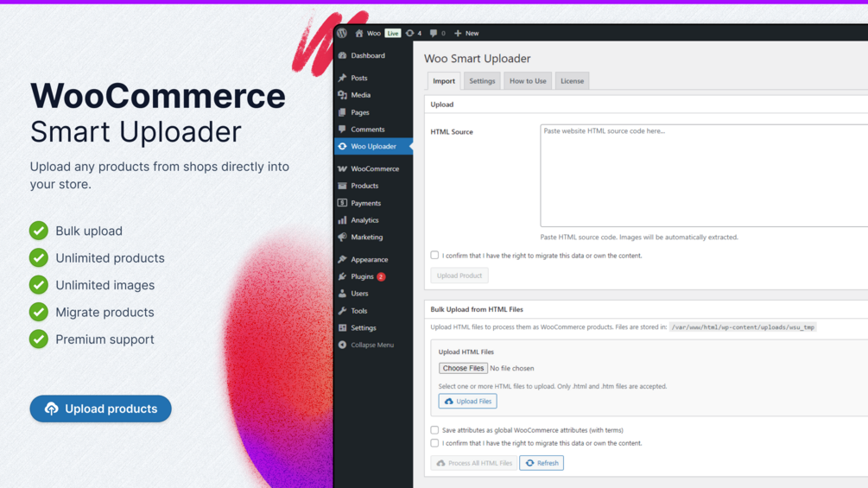Open Dashboard menu item
This screenshot has width=868, height=488.
tap(373, 55)
